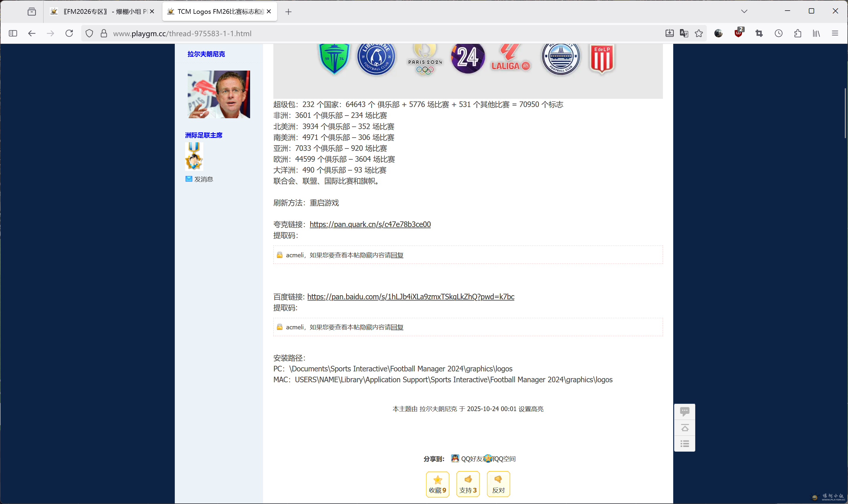Click the 收藏 favorite button
Viewport: 848px width, 504px height.
coord(437,484)
